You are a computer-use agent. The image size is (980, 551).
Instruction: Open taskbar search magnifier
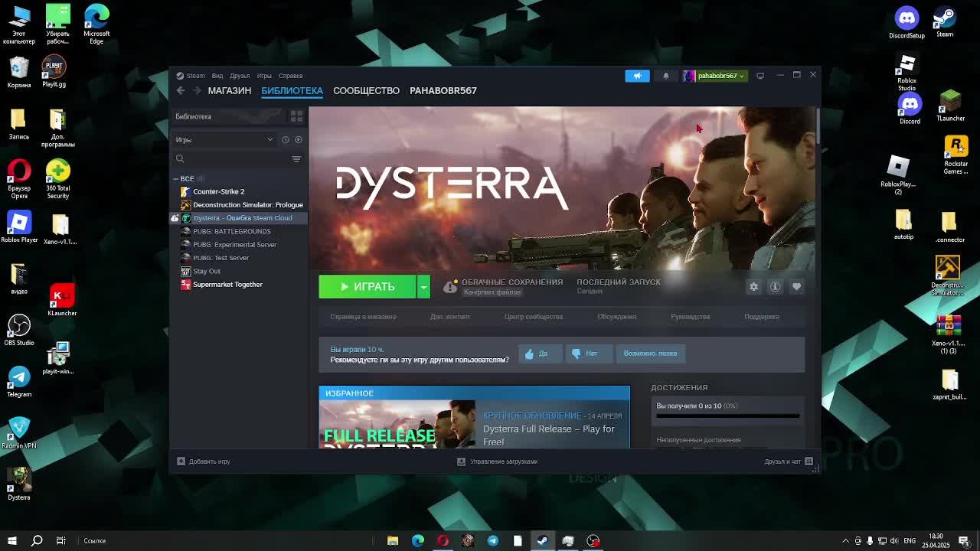(37, 541)
